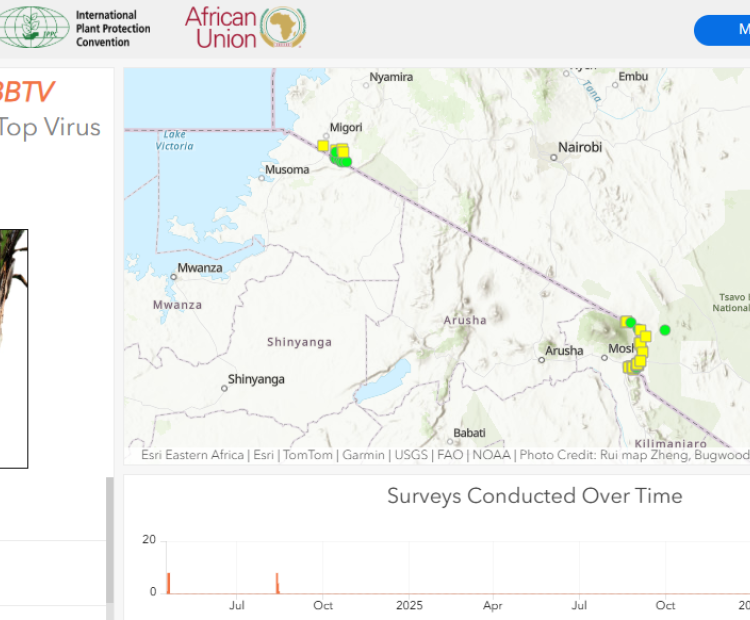This screenshot has width=750, height=620.
Task: Click the Musoma city label
Action: [287, 170]
